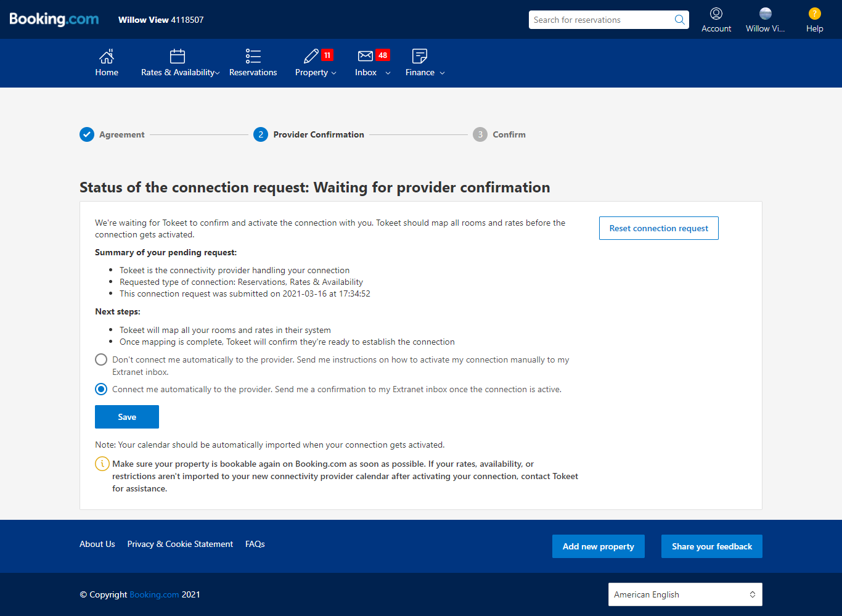Click the connection request status heading
The width and height of the screenshot is (842, 616).
coord(315,187)
